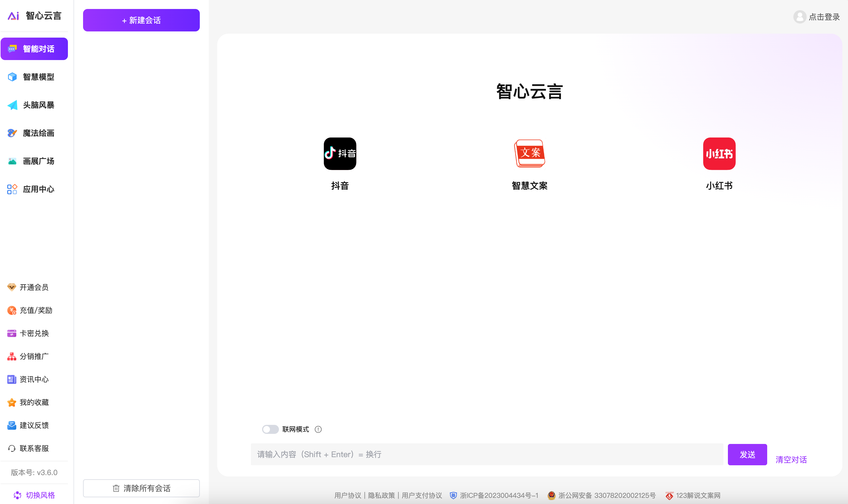Click 点击登录 to sign in

tap(824, 17)
